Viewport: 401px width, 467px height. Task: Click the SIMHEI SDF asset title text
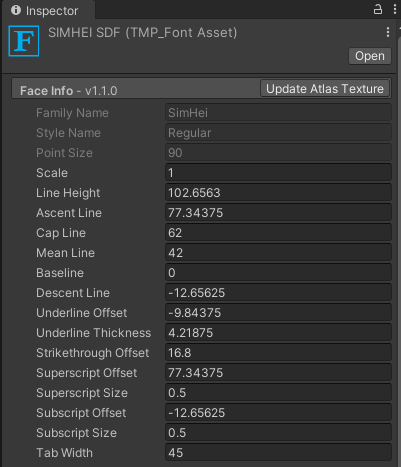click(x=142, y=33)
